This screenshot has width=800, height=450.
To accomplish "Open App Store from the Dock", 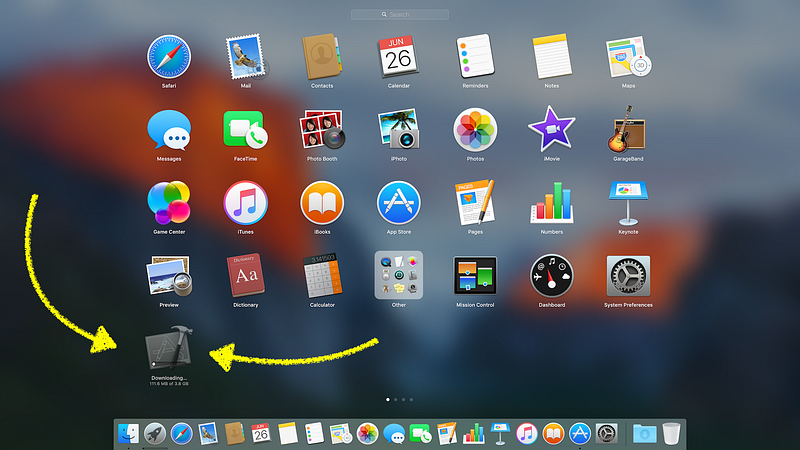I will pos(580,434).
